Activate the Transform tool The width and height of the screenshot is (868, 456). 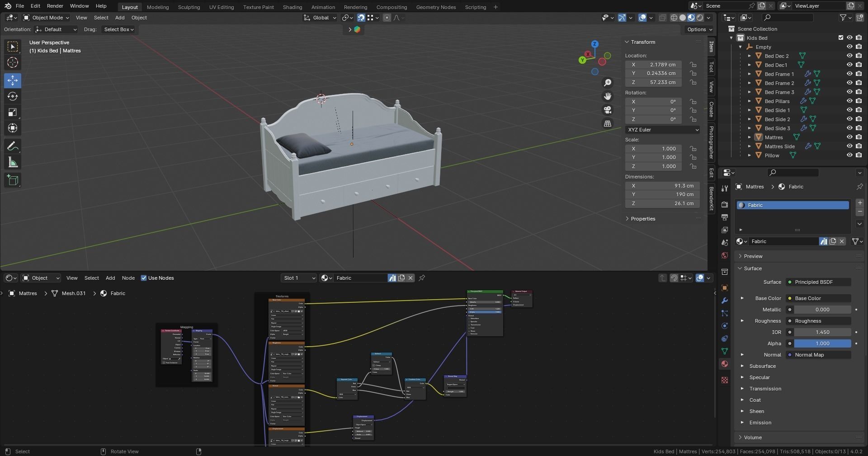13,128
